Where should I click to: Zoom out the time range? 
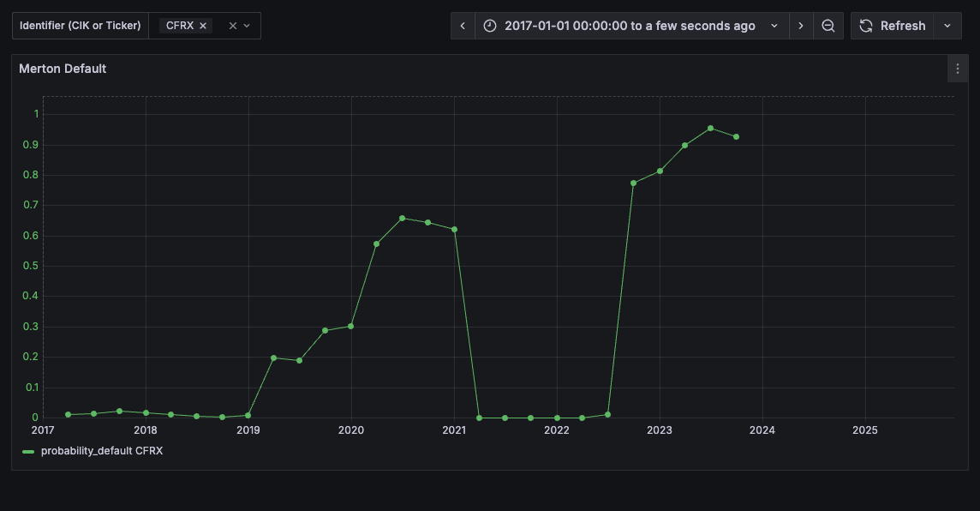tap(828, 26)
